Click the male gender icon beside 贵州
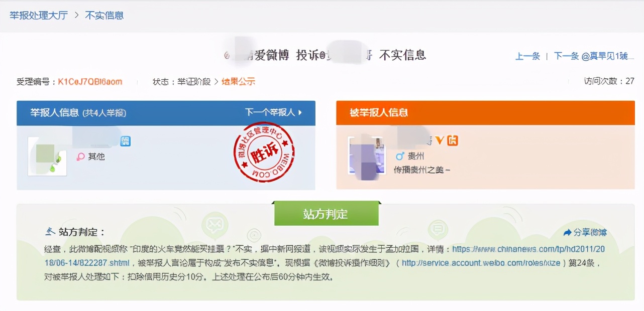The image size is (644, 311). click(400, 156)
